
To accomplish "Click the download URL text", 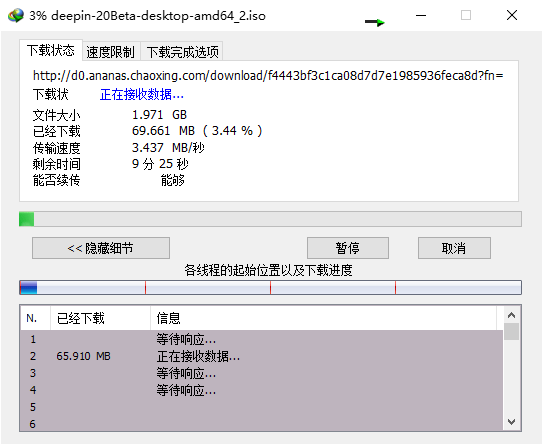I will click(268, 75).
